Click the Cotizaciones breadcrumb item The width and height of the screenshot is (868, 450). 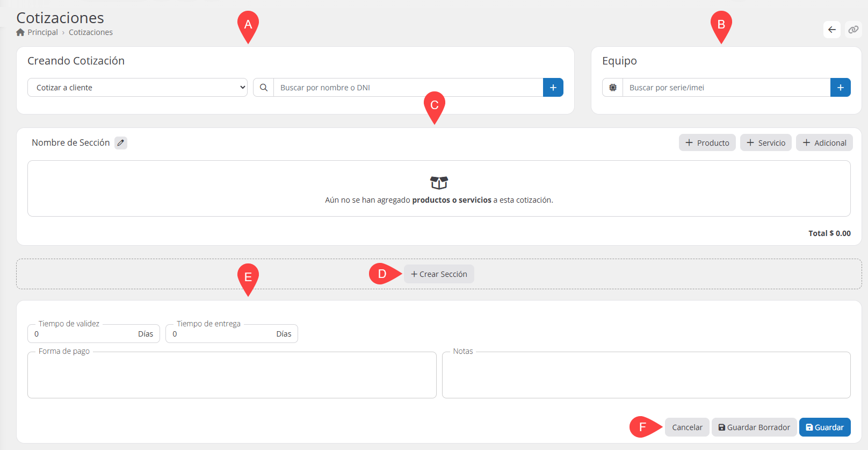91,32
